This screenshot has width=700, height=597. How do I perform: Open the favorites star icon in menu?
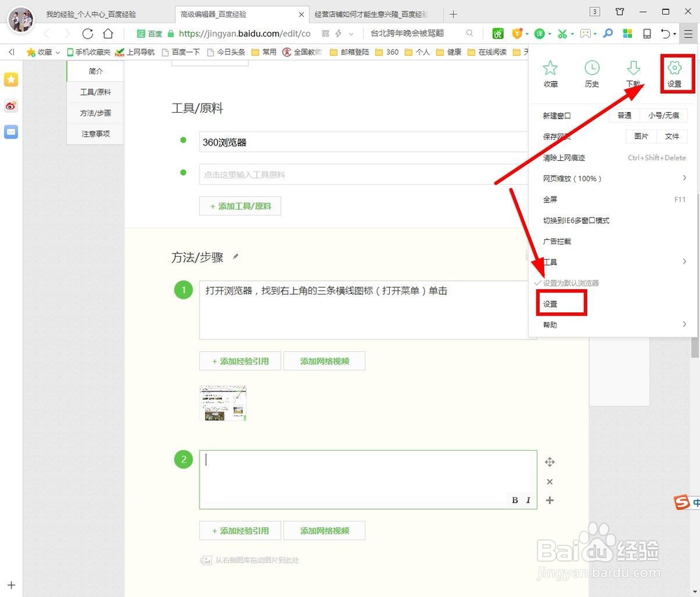pos(551,69)
